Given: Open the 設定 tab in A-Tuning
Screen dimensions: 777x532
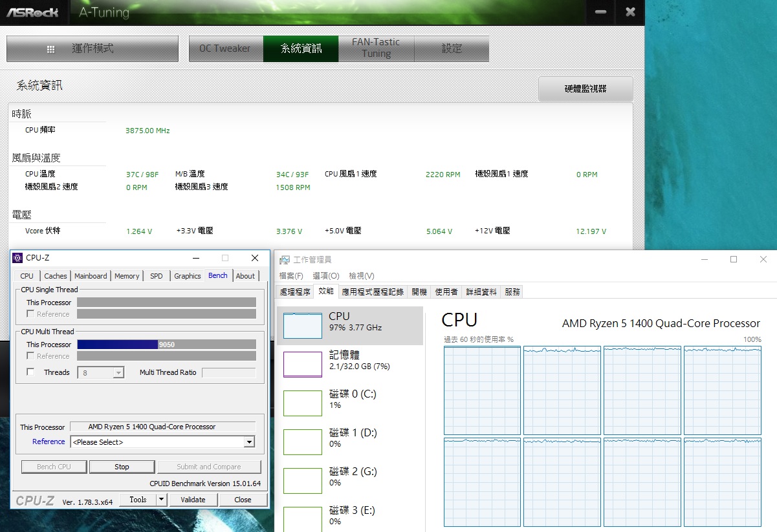Looking at the screenshot, I should point(452,48).
